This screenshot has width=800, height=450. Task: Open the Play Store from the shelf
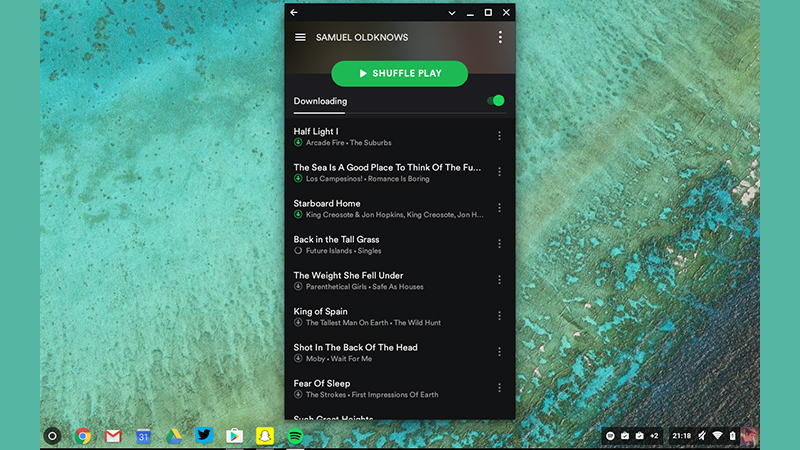(x=234, y=436)
